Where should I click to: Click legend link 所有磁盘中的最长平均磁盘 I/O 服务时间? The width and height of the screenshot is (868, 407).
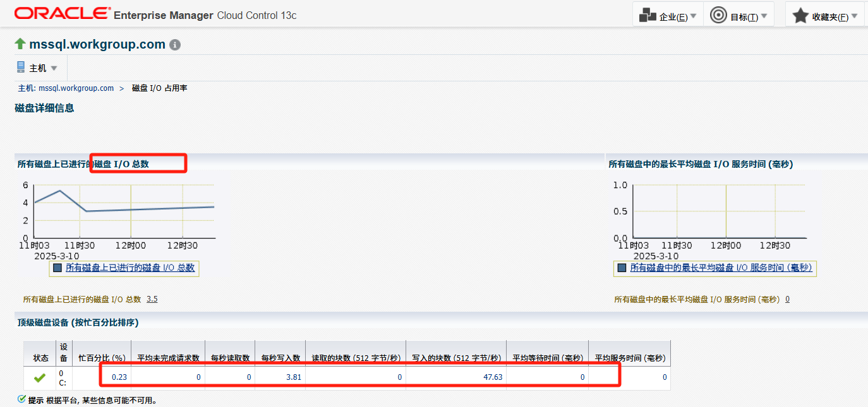click(x=721, y=268)
